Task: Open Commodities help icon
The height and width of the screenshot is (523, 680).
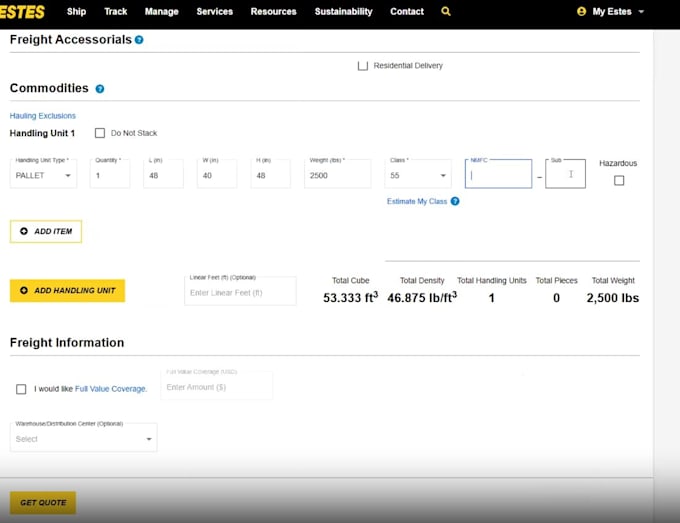Action: pos(100,89)
